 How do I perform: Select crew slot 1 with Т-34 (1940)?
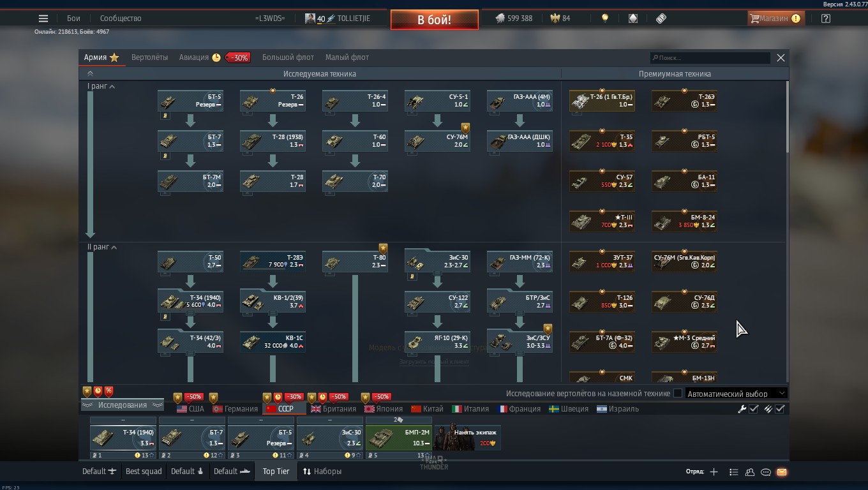coord(123,438)
